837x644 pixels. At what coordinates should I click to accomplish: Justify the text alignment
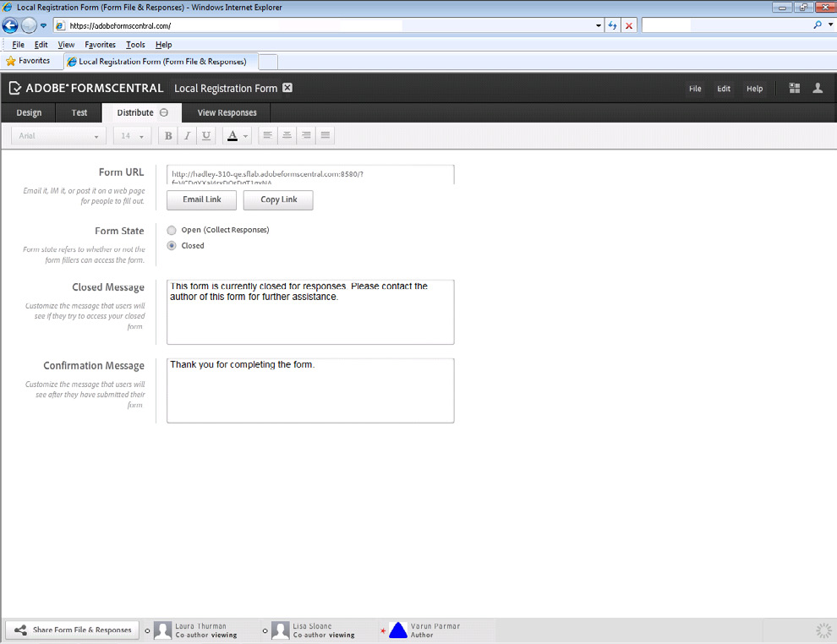click(325, 136)
